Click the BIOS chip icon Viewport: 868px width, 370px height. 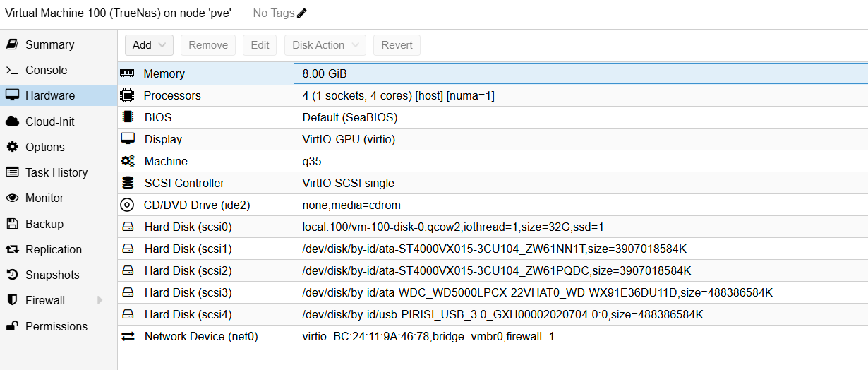pos(127,117)
